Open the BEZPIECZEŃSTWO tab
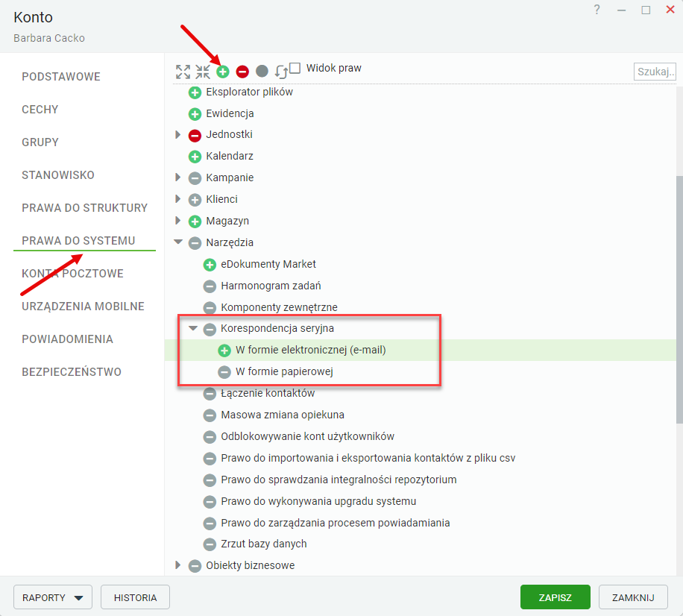The image size is (683, 616). pos(72,372)
